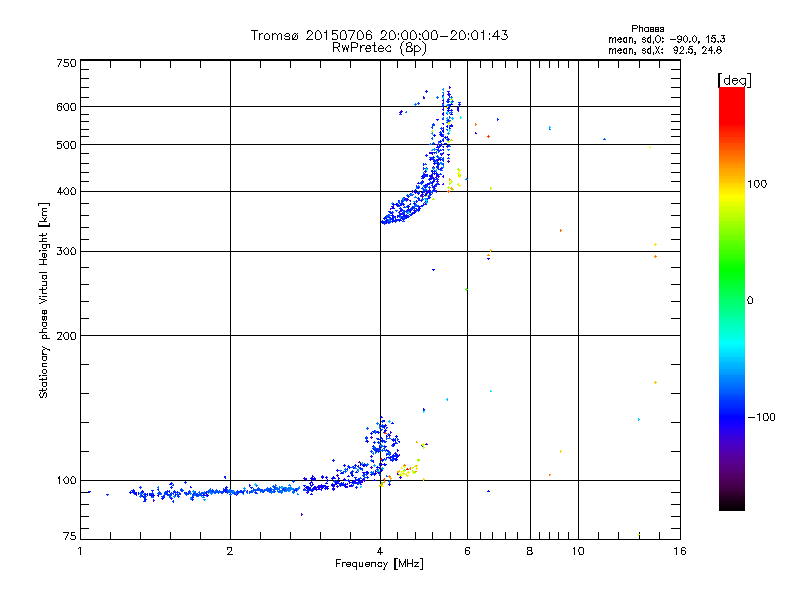800x600 pixels.
Task: Click the colorbar tick label '-100'
Action: point(761,417)
